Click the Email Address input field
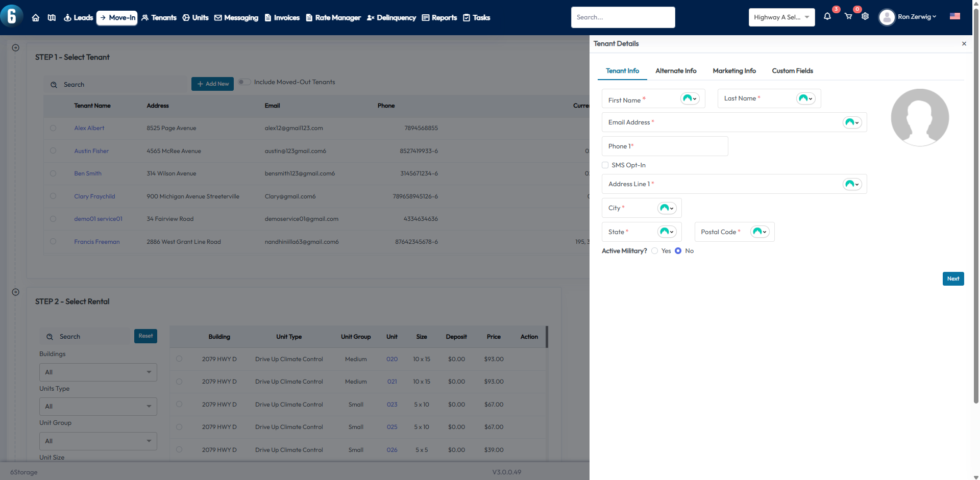This screenshot has height=480, width=980. click(x=720, y=122)
